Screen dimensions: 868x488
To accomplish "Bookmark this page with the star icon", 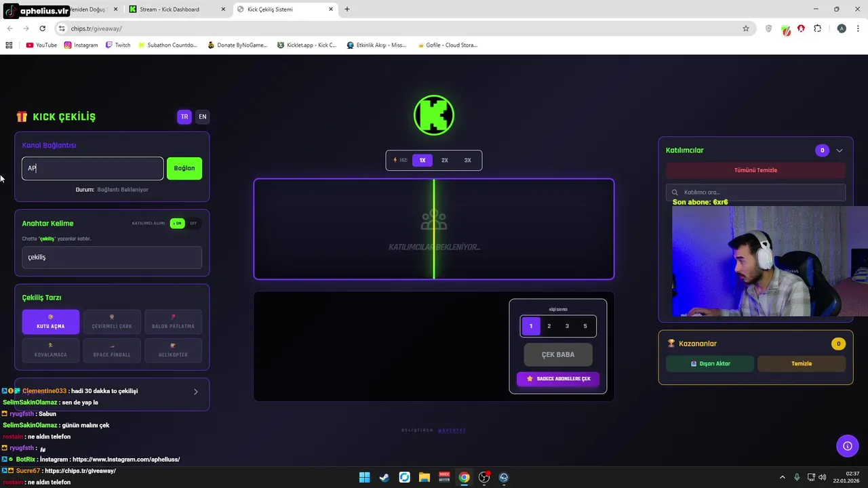I will pos(746,28).
